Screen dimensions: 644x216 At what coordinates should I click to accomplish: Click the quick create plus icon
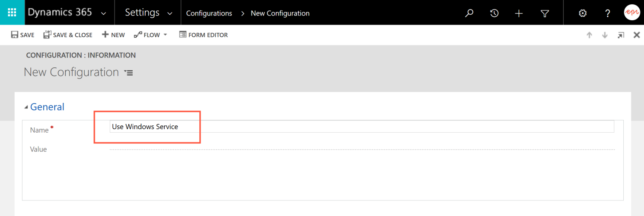coord(519,13)
